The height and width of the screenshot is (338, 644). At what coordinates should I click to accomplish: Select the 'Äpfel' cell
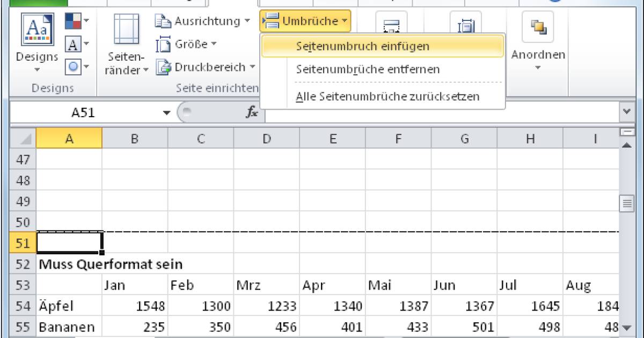(69, 306)
